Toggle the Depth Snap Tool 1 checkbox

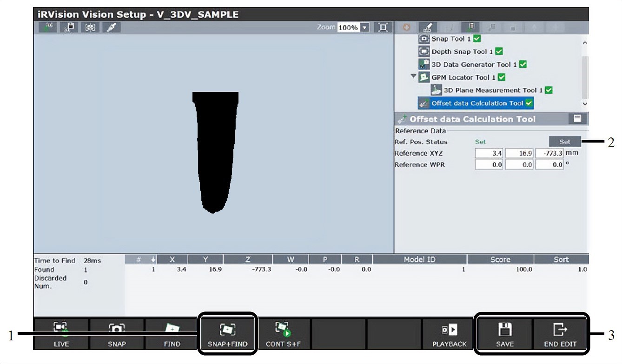[x=499, y=52]
